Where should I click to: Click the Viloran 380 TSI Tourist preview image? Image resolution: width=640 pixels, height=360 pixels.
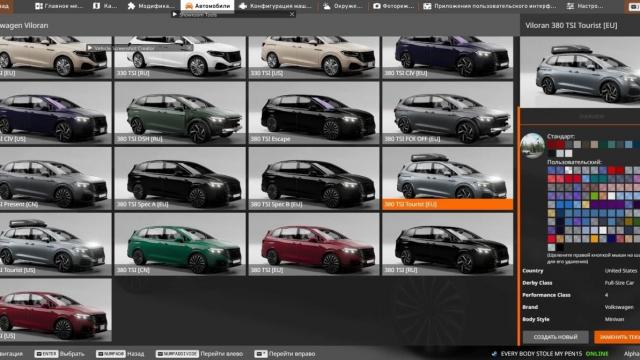[x=580, y=72]
